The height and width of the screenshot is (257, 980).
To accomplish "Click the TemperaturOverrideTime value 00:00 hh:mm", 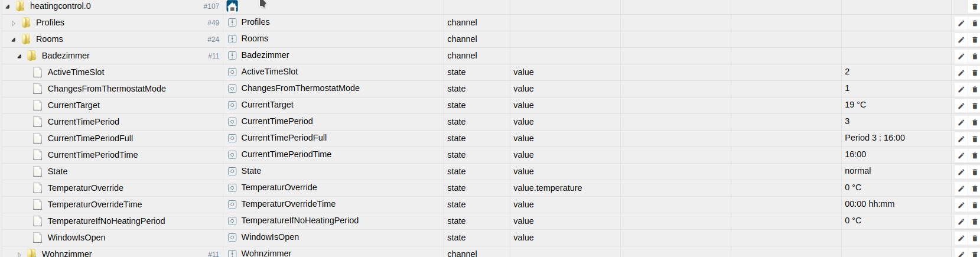I will [870, 204].
